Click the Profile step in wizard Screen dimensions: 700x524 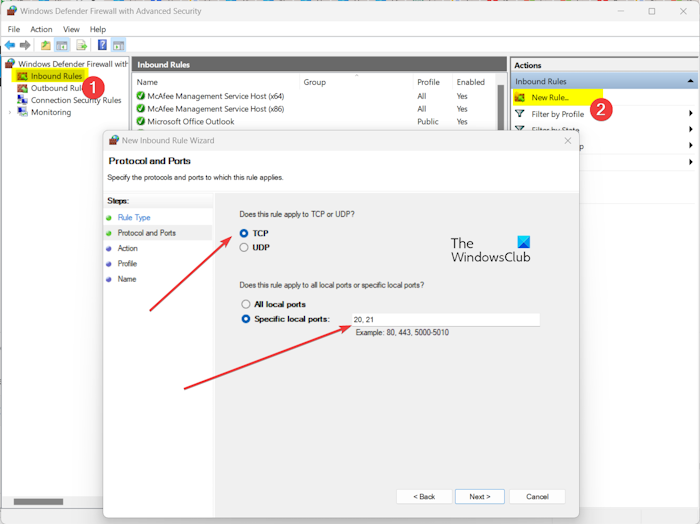coord(127,263)
